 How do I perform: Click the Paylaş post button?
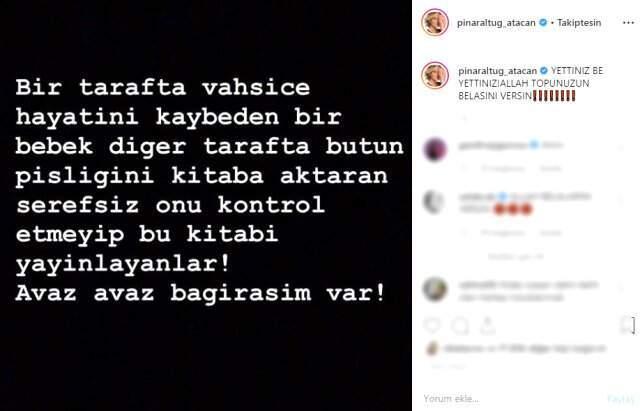[x=620, y=399]
